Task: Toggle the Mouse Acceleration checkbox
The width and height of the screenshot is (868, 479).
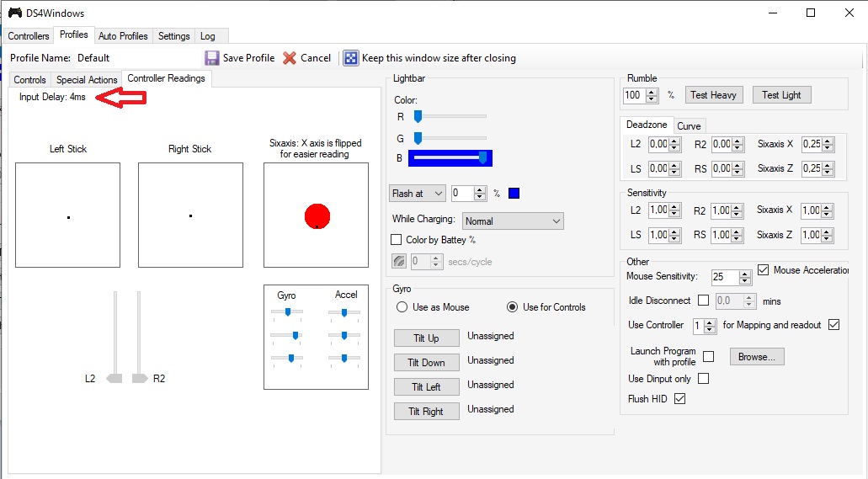Action: (764, 270)
